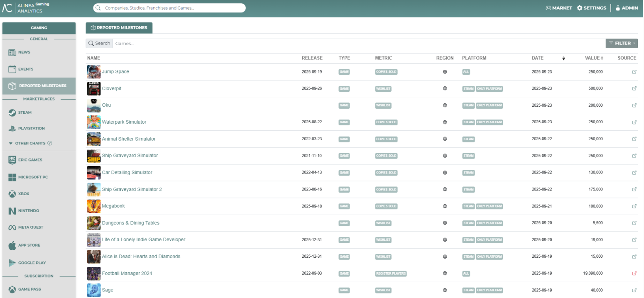Sort by the Value column
644x298 pixels.
[594, 58]
